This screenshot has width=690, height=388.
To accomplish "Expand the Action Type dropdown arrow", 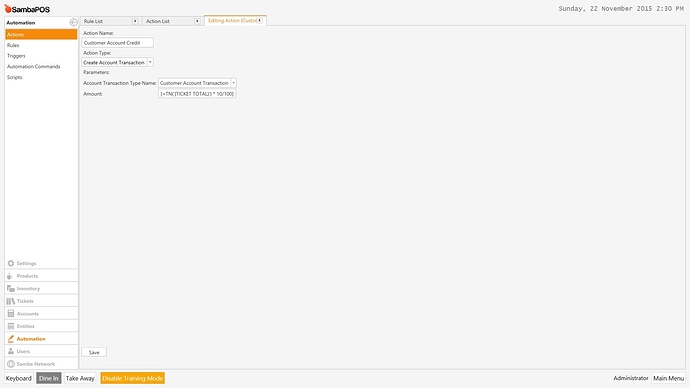I will (150, 62).
